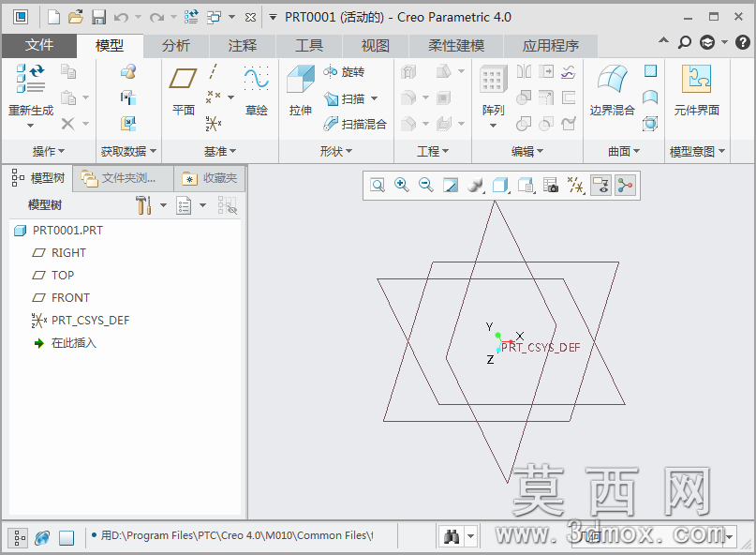756x555 pixels.
Task: Switch to the View (视图) tab
Action: 376,46
